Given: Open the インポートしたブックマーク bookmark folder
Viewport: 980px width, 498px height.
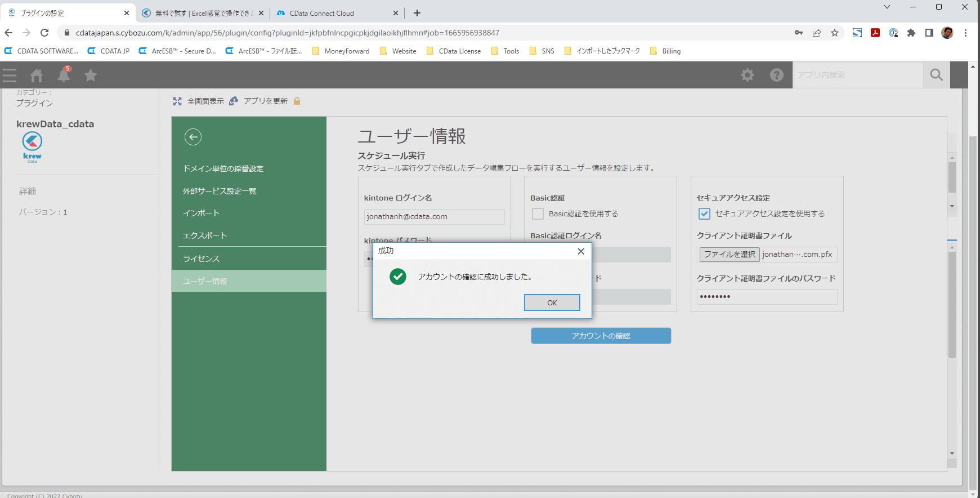Looking at the screenshot, I should coord(602,51).
